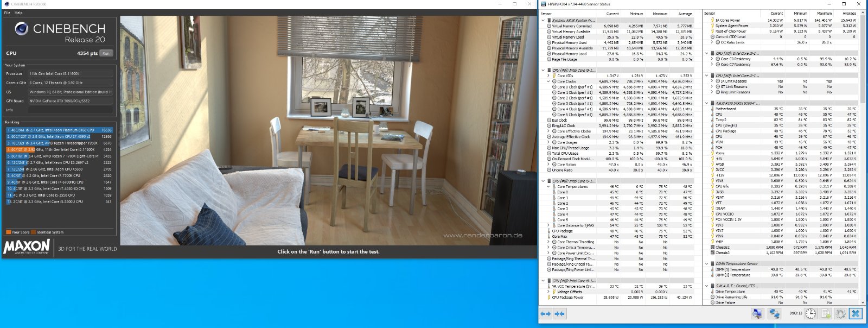Click the Chassis2 fan sensor icon

712,247
